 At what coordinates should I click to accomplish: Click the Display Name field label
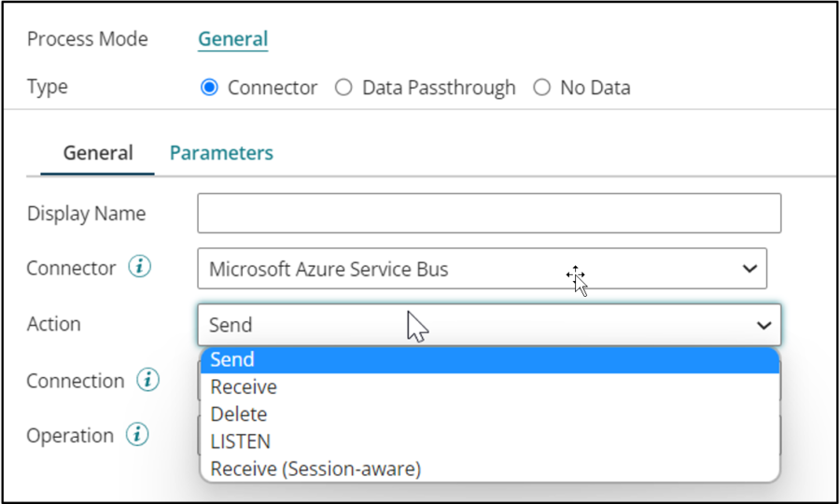click(x=86, y=213)
